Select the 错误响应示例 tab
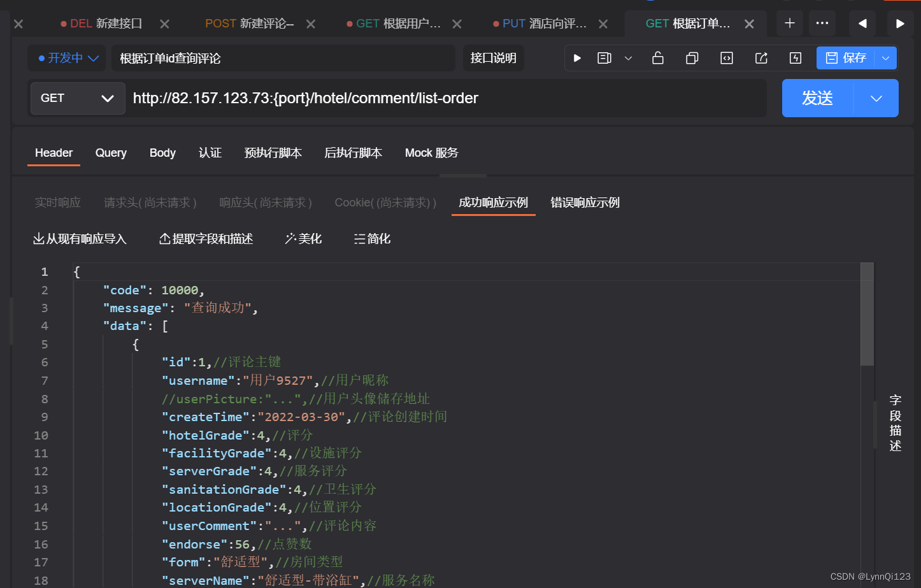The height and width of the screenshot is (588, 921). click(x=585, y=203)
